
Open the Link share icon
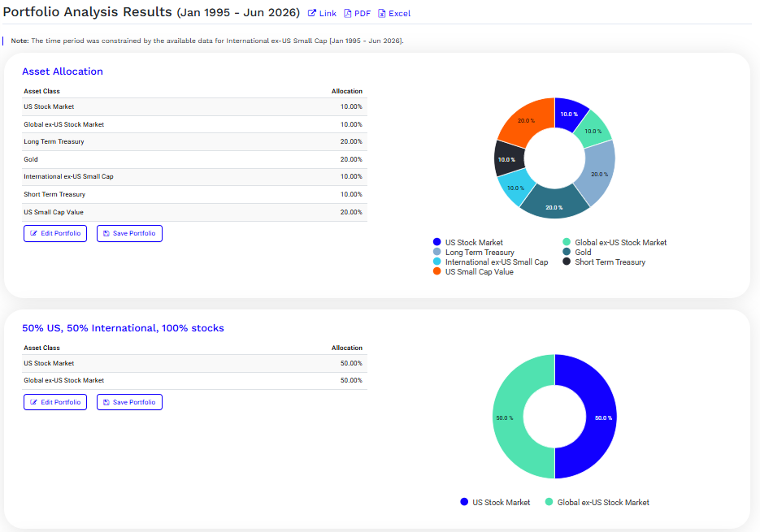pos(322,14)
